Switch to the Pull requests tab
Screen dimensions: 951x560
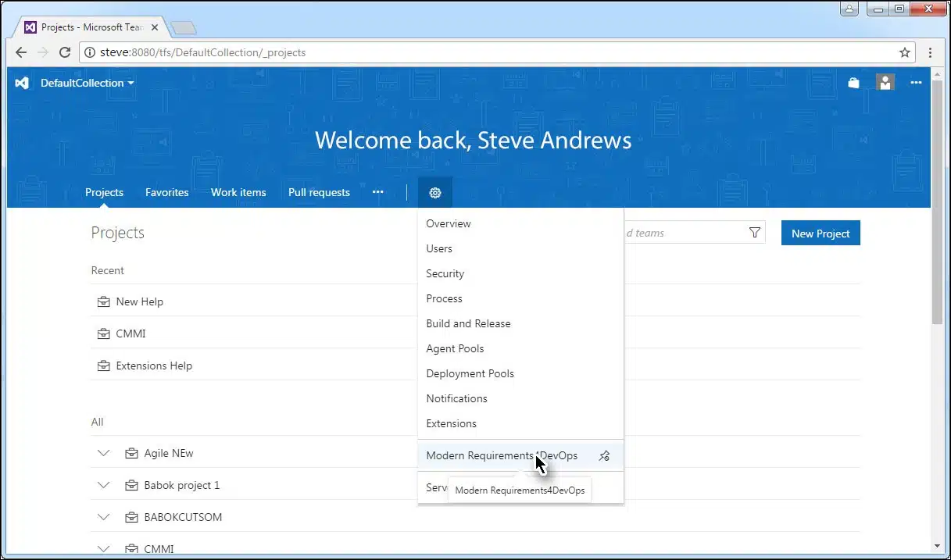coord(319,192)
